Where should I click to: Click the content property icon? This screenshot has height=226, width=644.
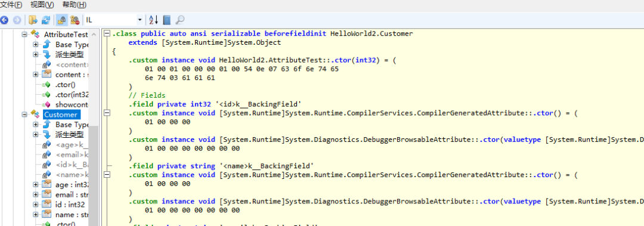pos(47,75)
